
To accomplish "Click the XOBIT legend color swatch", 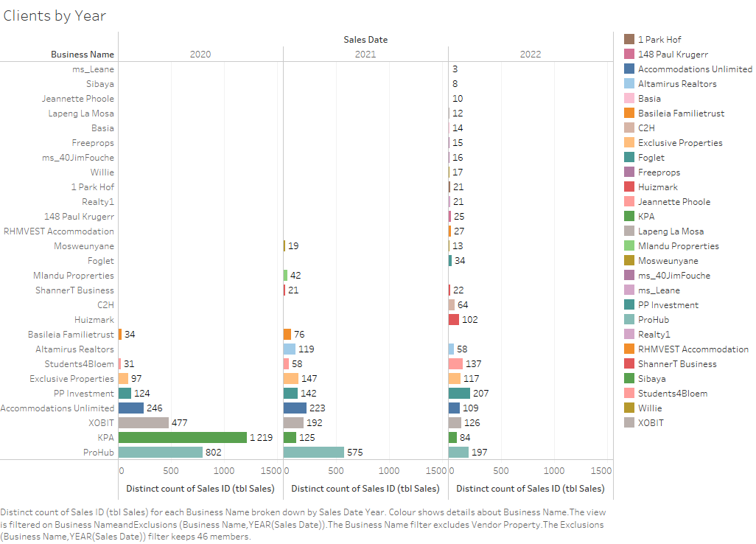I will 629,423.
